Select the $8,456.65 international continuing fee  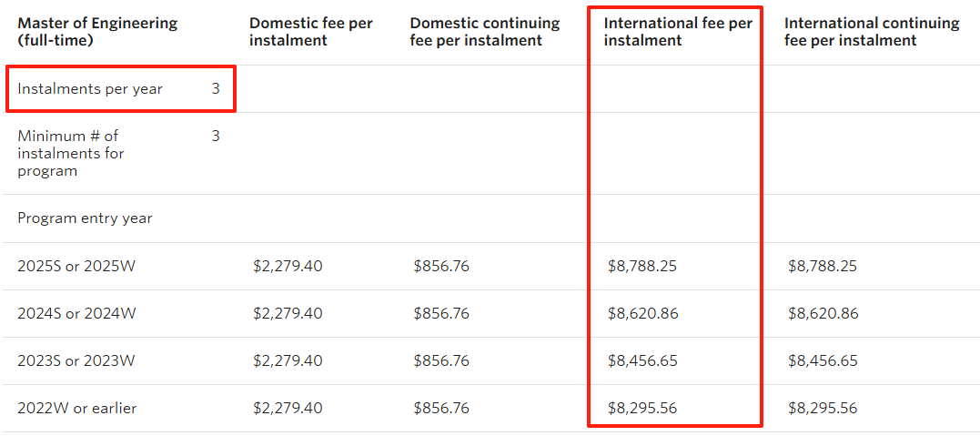(823, 361)
